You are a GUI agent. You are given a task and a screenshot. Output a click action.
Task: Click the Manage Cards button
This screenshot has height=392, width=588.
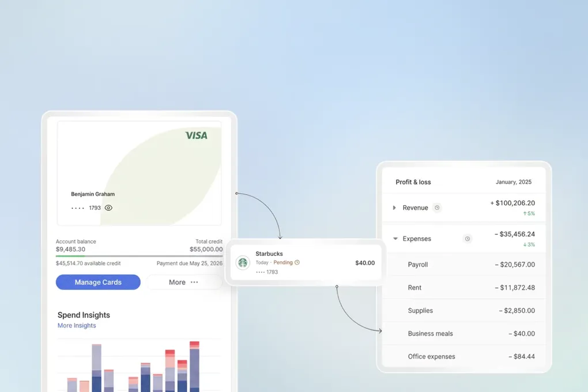click(98, 282)
